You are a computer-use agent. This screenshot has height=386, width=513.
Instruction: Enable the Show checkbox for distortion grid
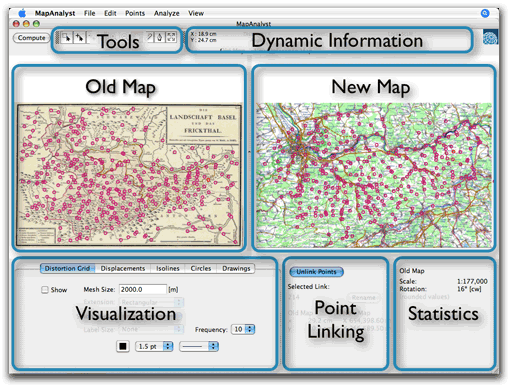tap(45, 290)
